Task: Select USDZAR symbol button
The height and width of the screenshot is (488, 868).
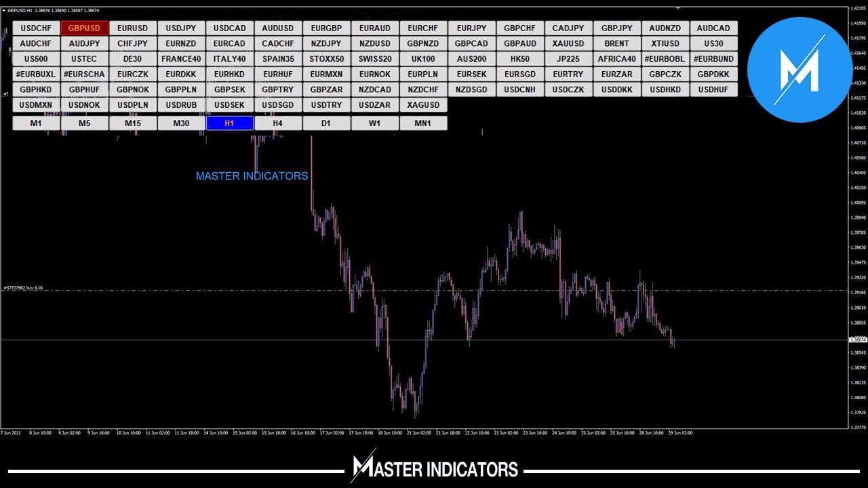Action: (375, 105)
